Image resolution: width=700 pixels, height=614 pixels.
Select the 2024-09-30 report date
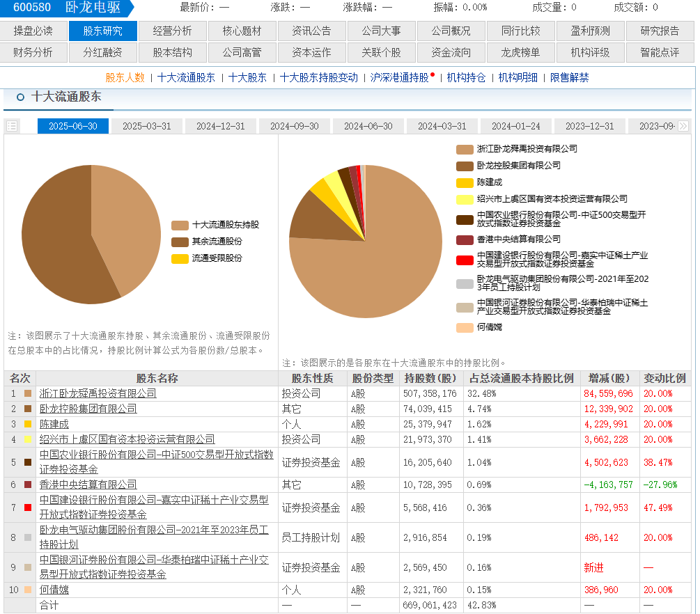click(295, 126)
